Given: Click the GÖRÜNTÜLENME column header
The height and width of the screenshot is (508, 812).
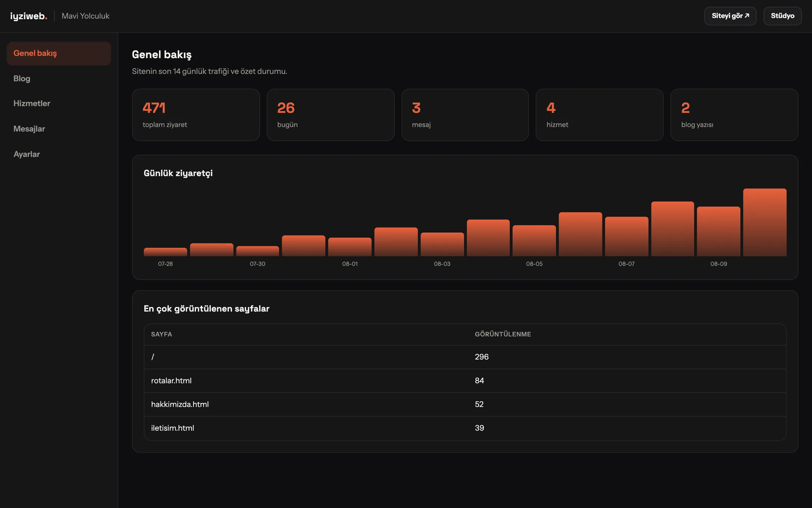Looking at the screenshot, I should click(x=503, y=334).
